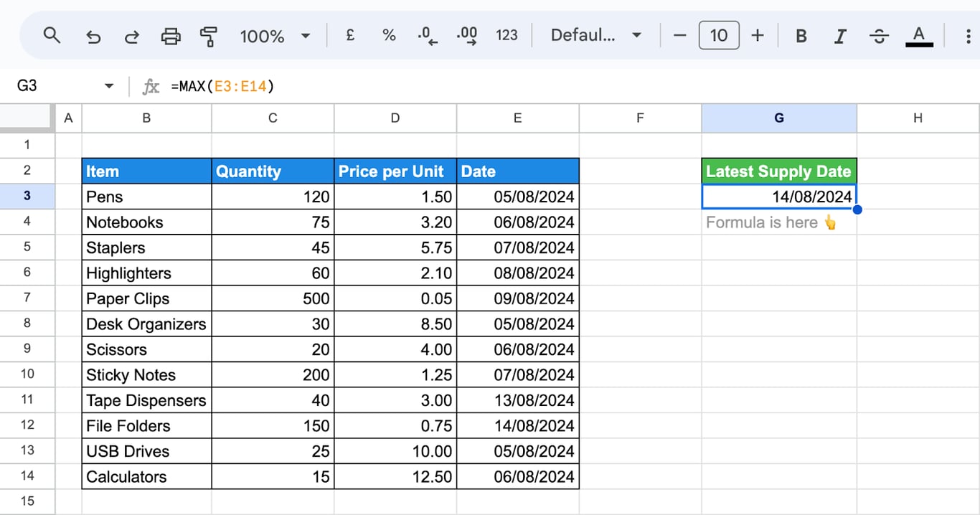Click the blue fill handle on G3

pyautogui.click(x=857, y=209)
